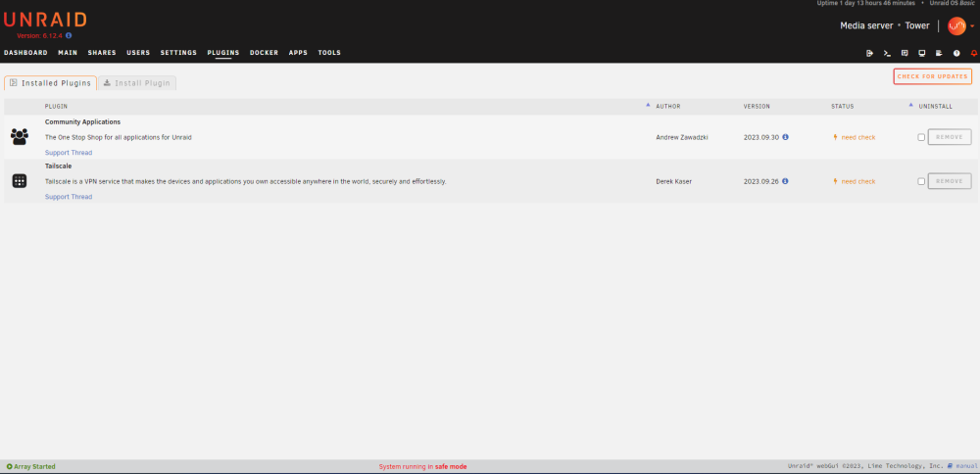Click info icon next to version 2023.09.30

(786, 137)
